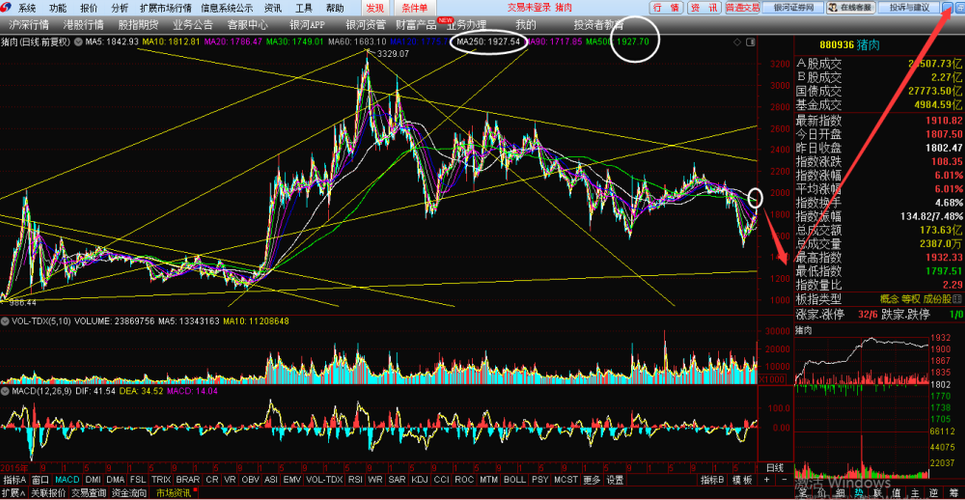Open the 日线 period selector
Screen dimensions: 965x500
pyautogui.click(x=774, y=467)
